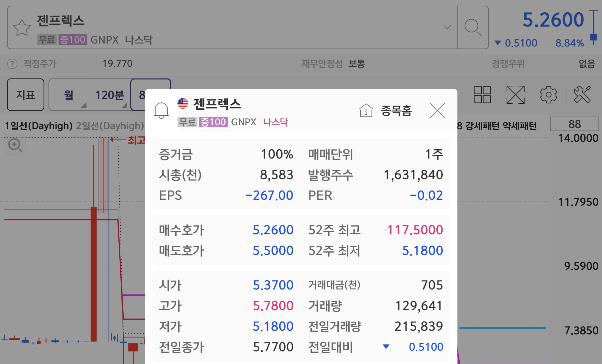Viewport: 602px width, 364px height.
Task: Click current price 5.2600 at top right
Action: (553, 20)
